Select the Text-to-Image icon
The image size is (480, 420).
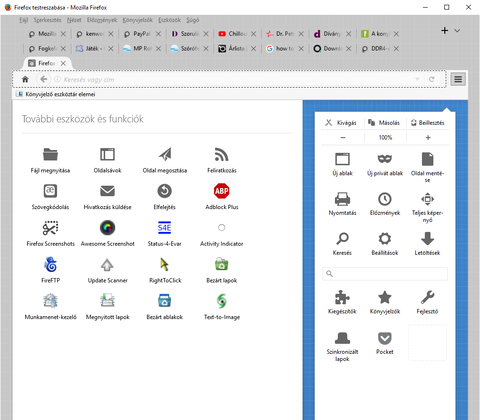pyautogui.click(x=222, y=301)
